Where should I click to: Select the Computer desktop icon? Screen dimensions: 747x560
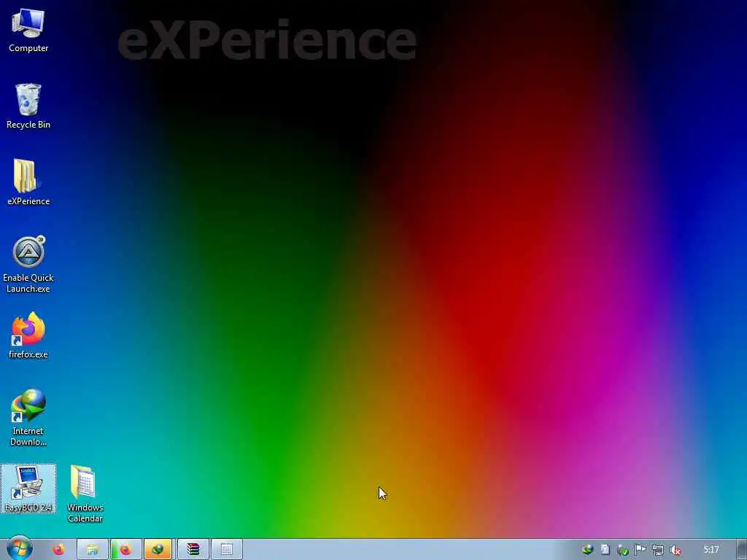coord(28,31)
